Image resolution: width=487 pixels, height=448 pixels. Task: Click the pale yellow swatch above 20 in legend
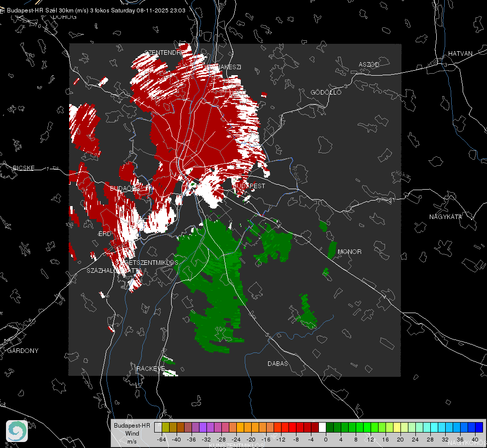(397, 427)
